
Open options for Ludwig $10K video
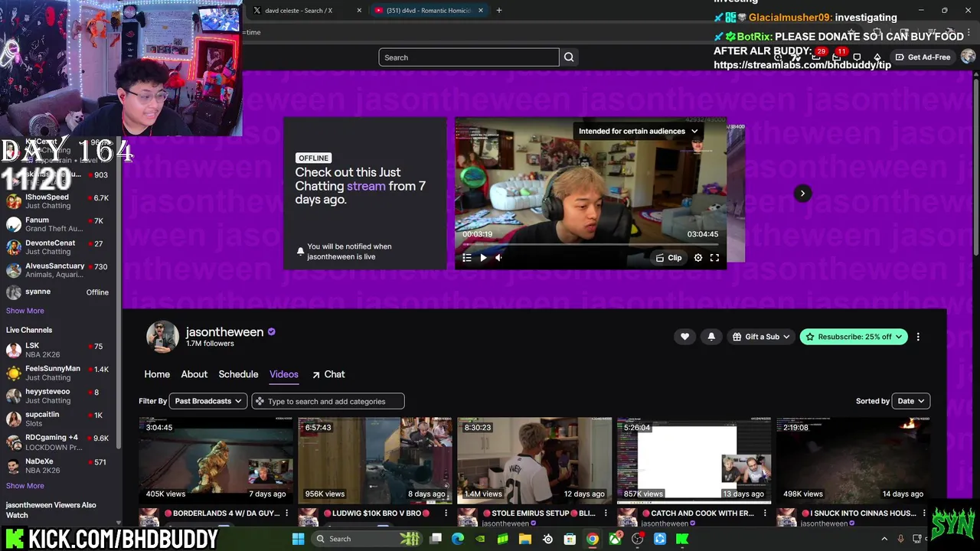[x=446, y=514]
